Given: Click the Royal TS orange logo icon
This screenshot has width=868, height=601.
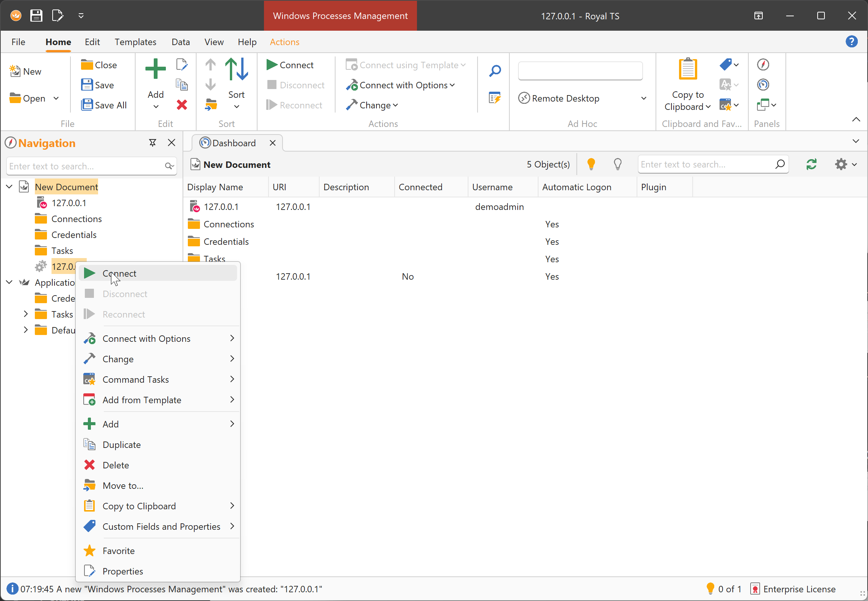Looking at the screenshot, I should coord(16,16).
